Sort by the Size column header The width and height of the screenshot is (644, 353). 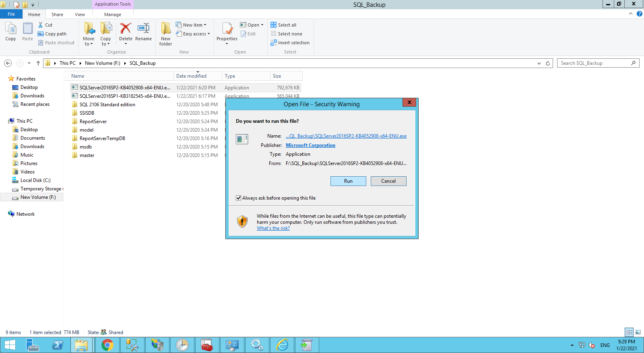(x=286, y=76)
